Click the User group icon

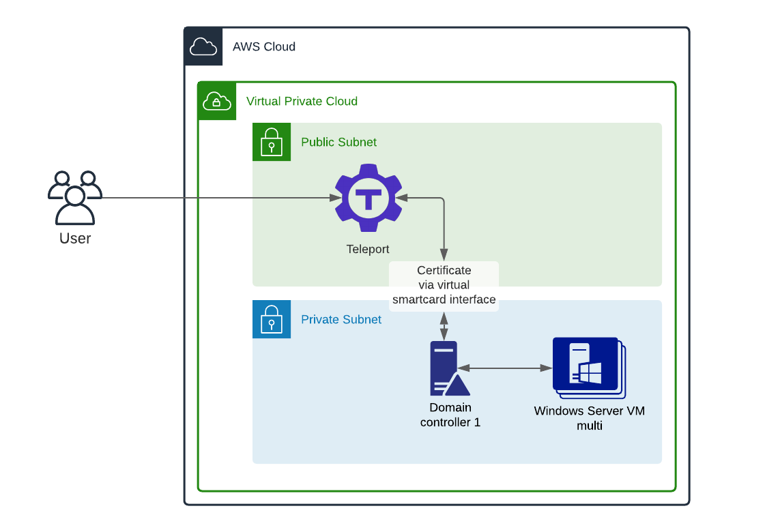click(75, 198)
